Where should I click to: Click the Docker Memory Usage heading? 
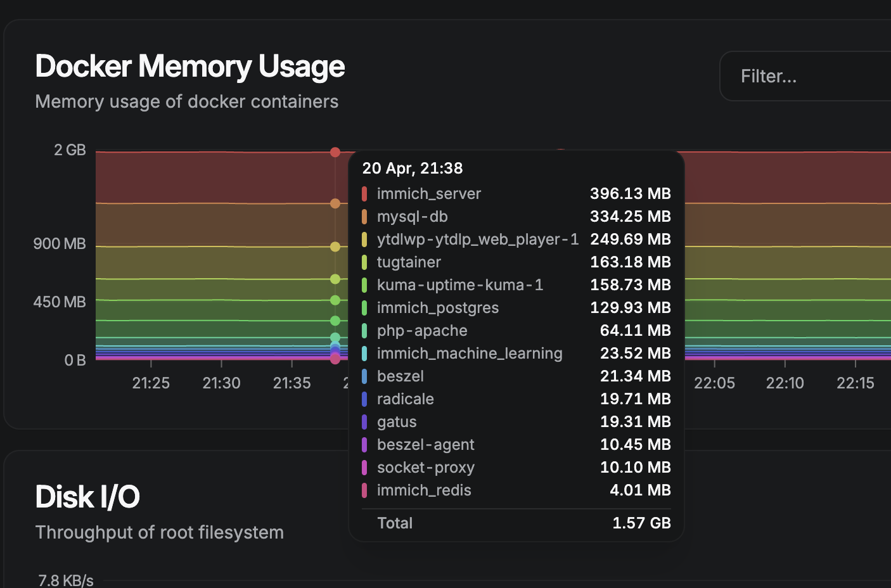(189, 66)
